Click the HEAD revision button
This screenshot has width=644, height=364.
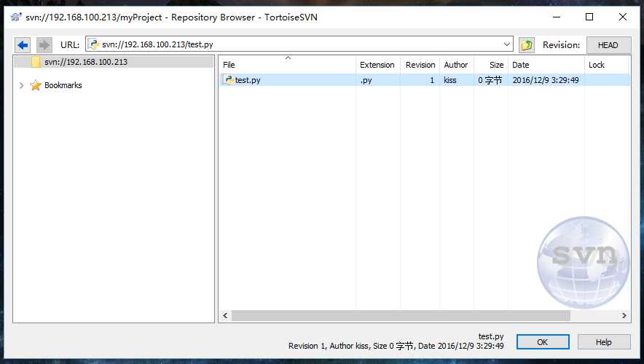tap(608, 45)
